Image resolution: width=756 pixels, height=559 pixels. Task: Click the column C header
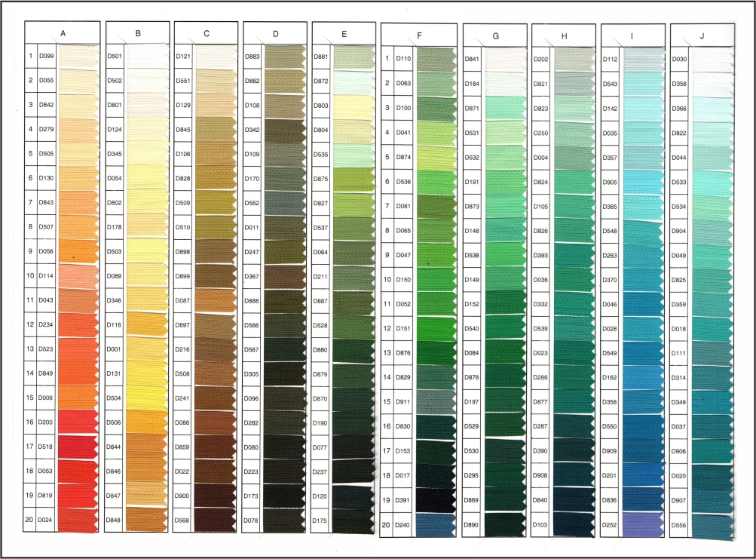(207, 33)
